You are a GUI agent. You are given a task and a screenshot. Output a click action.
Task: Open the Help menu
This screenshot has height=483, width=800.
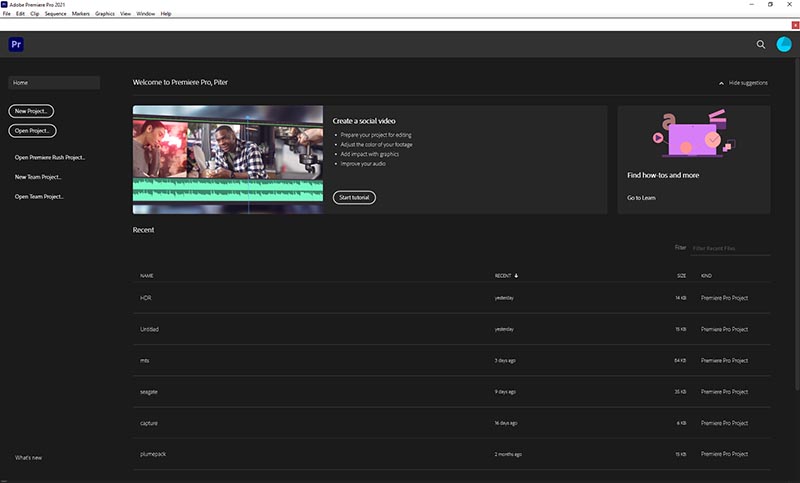[166, 14]
